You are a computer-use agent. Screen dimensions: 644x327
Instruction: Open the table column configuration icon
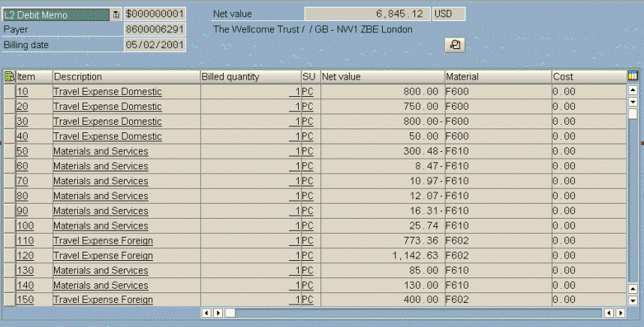point(633,76)
